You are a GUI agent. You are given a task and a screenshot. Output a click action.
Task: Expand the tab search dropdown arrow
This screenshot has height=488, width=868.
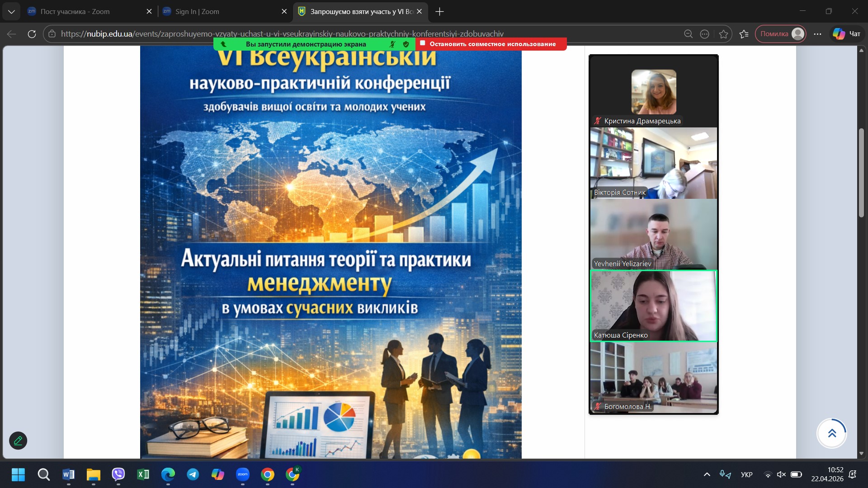tap(11, 11)
